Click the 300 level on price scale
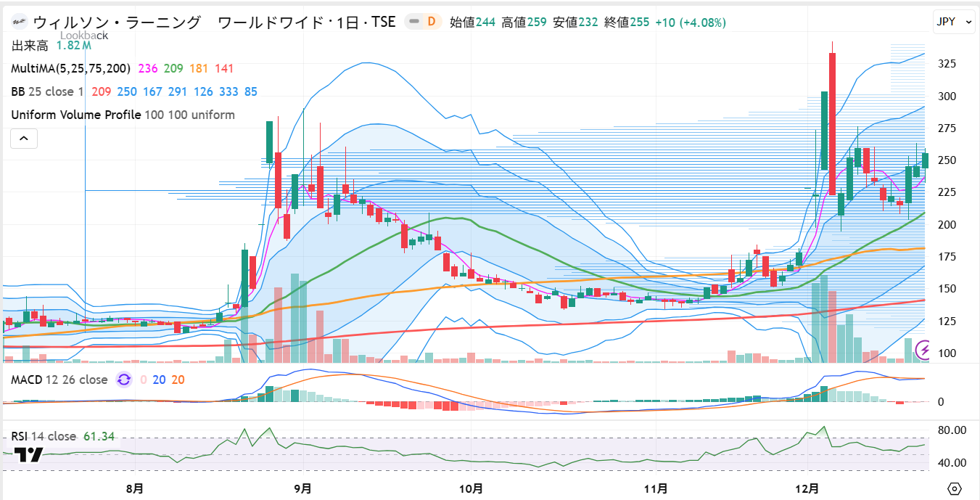 (x=946, y=97)
